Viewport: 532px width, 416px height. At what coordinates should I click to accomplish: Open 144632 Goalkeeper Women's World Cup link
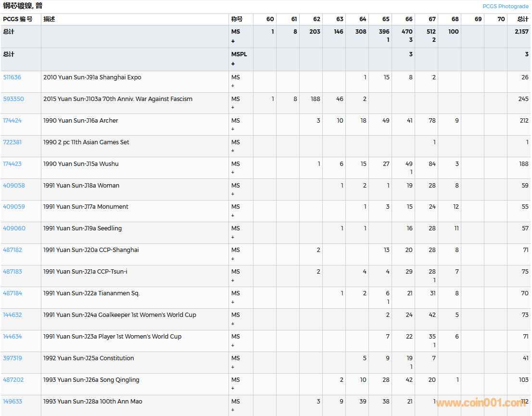coord(13,315)
